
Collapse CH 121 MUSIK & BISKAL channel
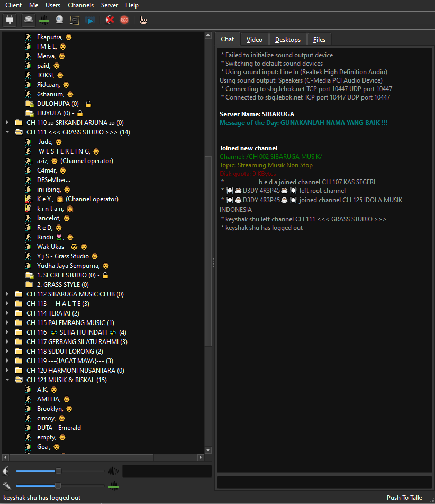pyautogui.click(x=7, y=380)
